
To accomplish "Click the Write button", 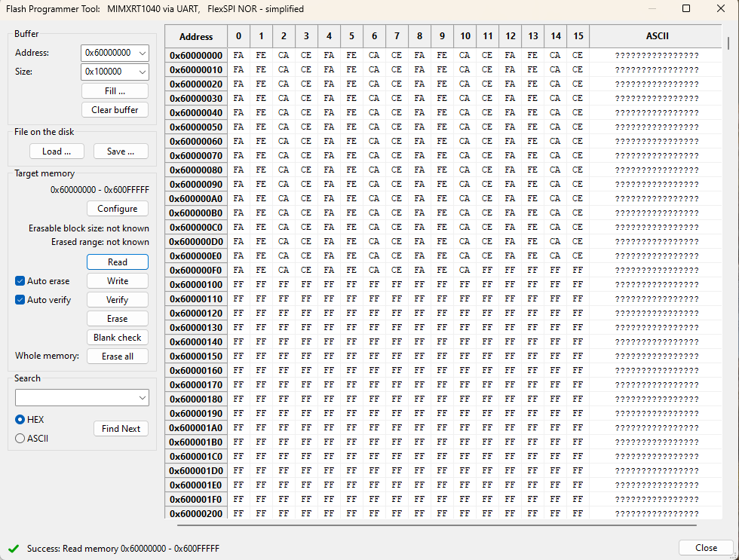I will (x=117, y=280).
